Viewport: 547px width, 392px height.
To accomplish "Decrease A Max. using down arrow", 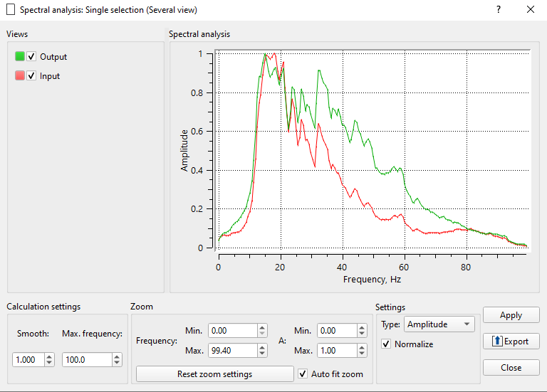I will click(x=362, y=354).
